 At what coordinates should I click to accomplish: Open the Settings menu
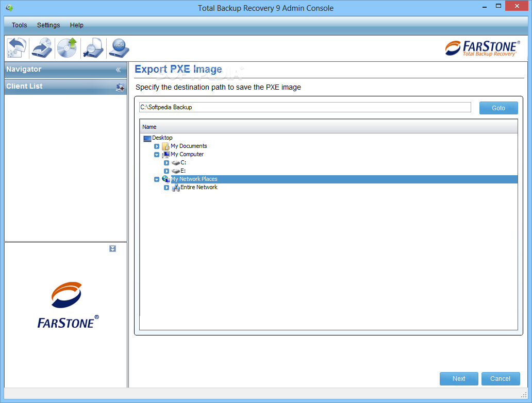tap(48, 25)
